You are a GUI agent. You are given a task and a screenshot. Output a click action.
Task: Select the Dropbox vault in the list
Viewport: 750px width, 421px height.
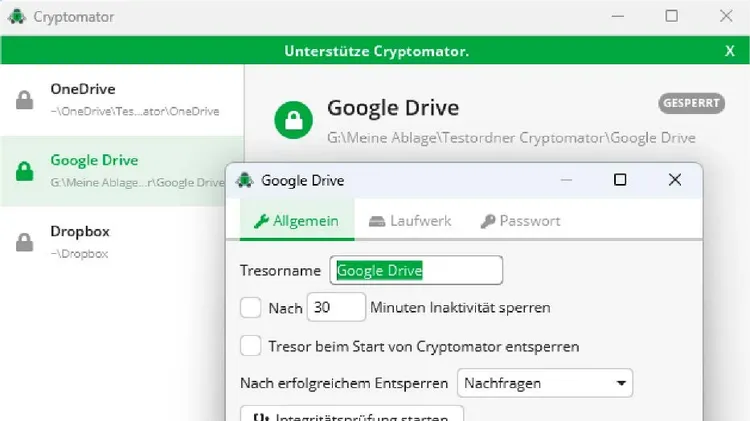pos(113,242)
